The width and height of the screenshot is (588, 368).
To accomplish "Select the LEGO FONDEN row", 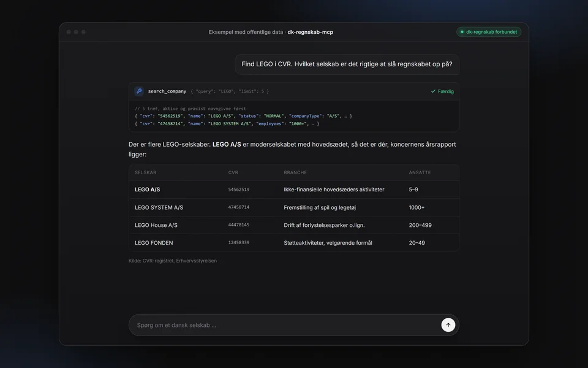I will pos(293,243).
